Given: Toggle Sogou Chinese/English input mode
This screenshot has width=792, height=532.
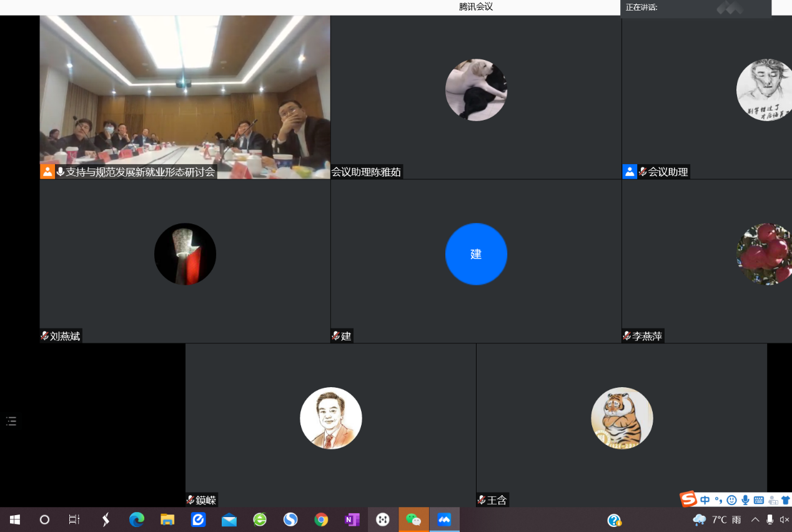Looking at the screenshot, I should (705, 500).
